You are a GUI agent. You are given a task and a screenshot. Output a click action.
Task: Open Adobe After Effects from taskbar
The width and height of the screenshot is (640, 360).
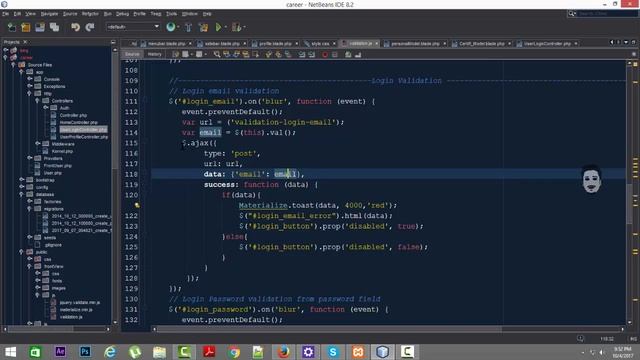(x=60, y=351)
